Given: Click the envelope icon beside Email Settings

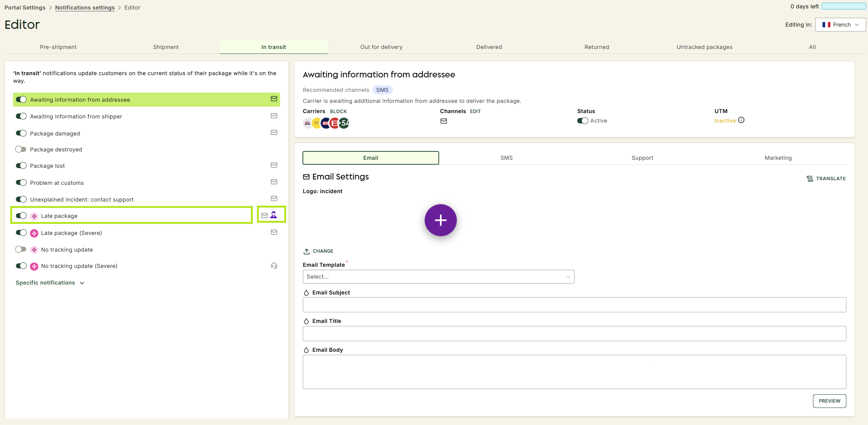Looking at the screenshot, I should (x=306, y=177).
